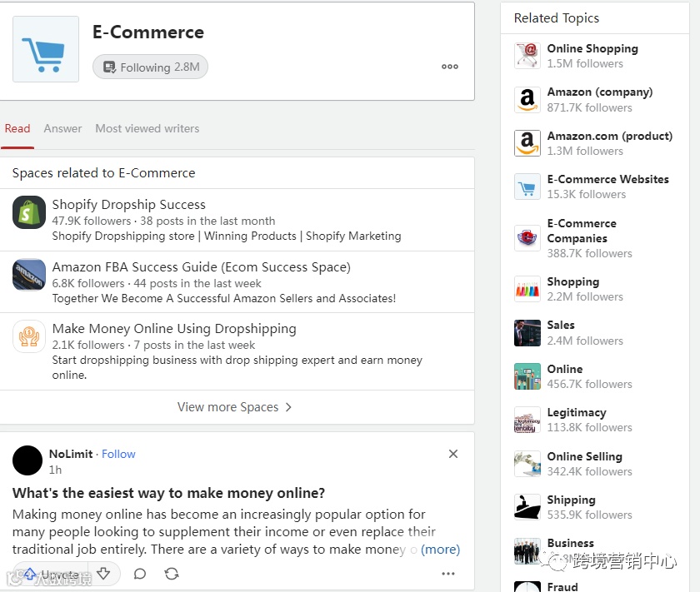This screenshot has height=592, width=700.
Task: Click the 'Related Topics' heading
Action: 557,17
